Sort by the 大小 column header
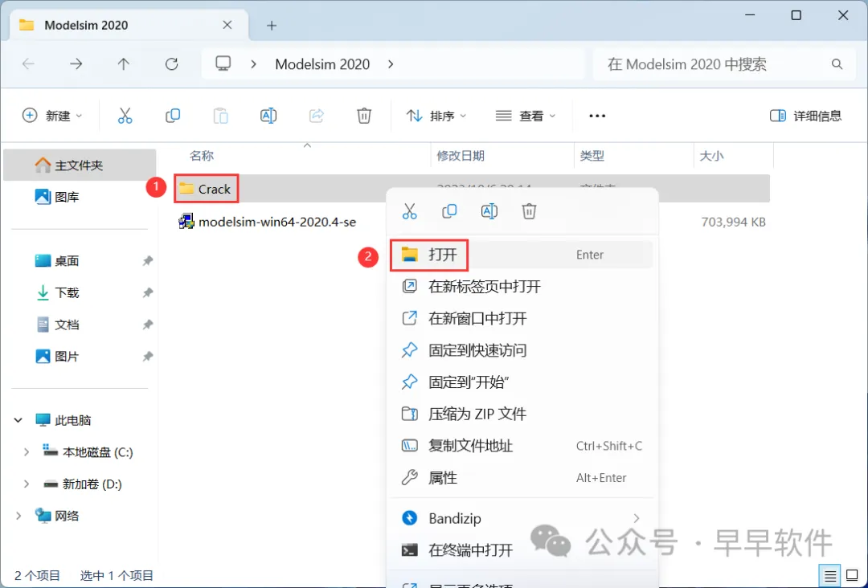The width and height of the screenshot is (868, 588). coord(712,156)
